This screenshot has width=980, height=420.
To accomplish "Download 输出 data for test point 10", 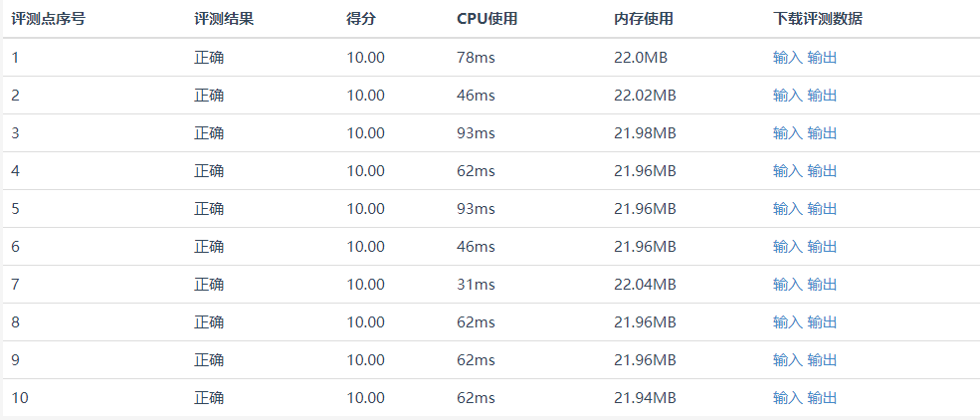I will click(822, 397).
